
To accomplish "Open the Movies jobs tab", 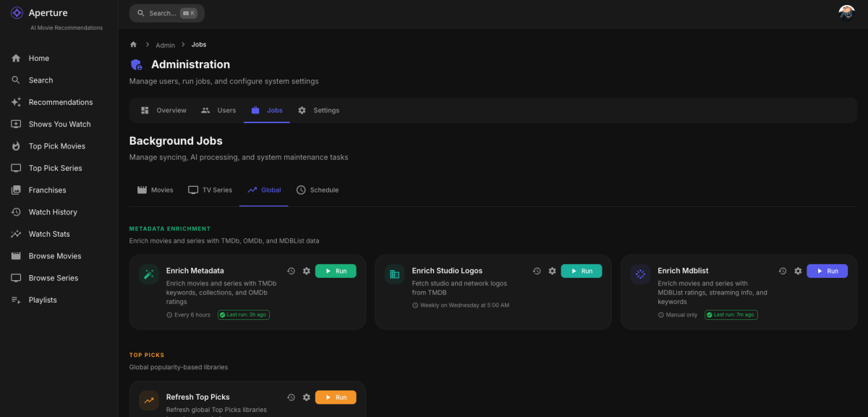I will 155,190.
